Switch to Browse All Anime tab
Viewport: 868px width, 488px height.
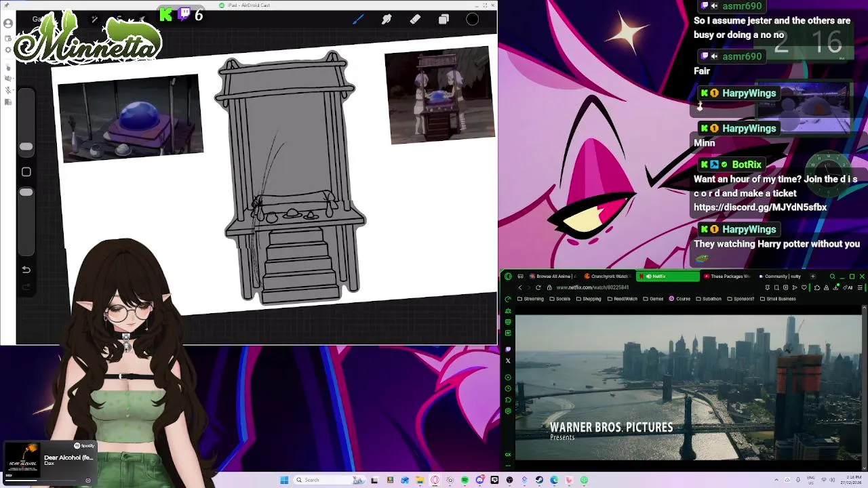tap(553, 276)
